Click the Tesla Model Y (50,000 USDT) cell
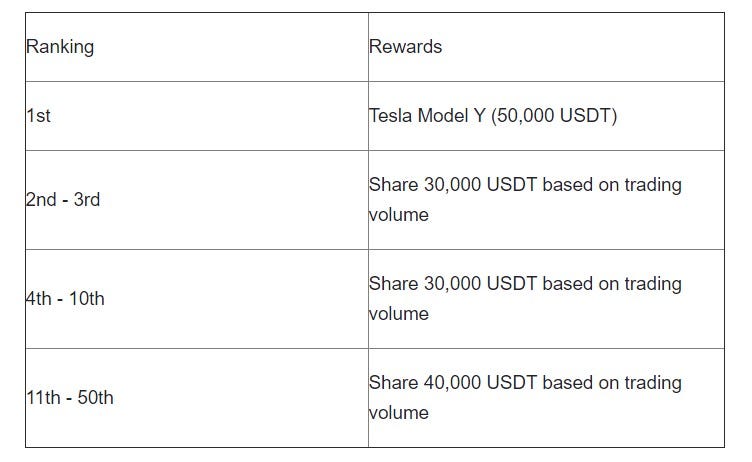The height and width of the screenshot is (462, 752). (x=546, y=116)
